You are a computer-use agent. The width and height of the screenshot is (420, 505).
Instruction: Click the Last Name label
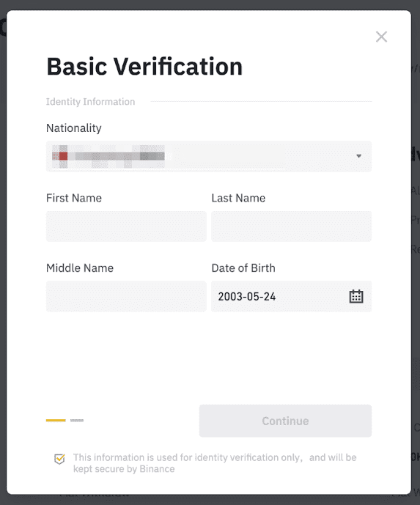coord(238,198)
